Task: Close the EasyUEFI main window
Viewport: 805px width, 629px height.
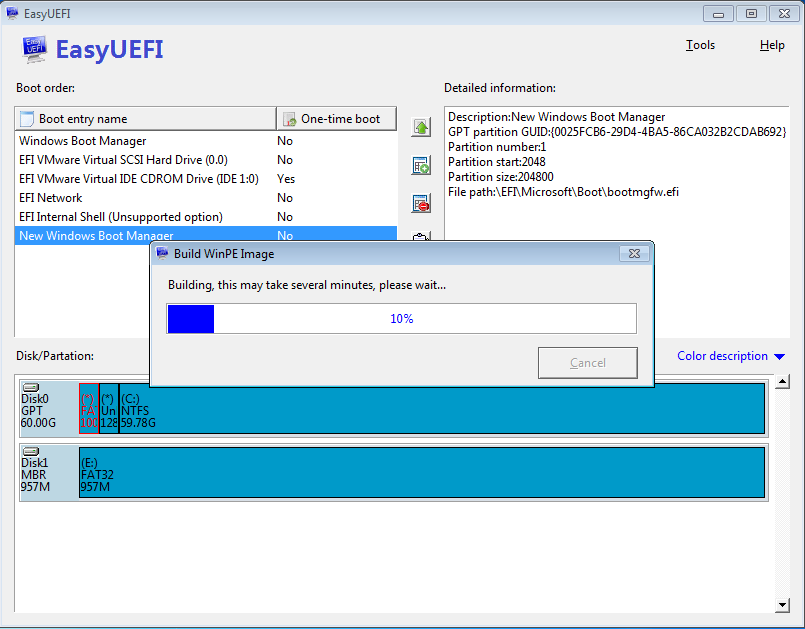Action: [x=784, y=14]
